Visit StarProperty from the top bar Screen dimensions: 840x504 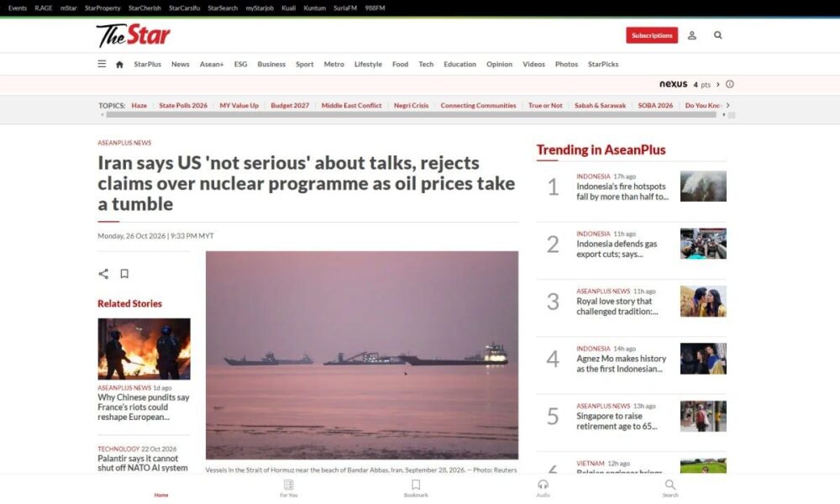102,8
